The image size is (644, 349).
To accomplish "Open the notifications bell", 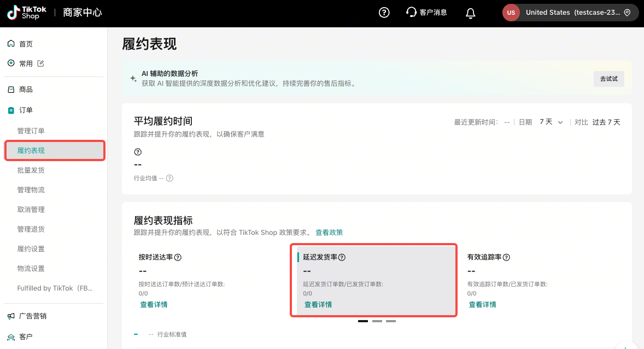I will tap(470, 13).
